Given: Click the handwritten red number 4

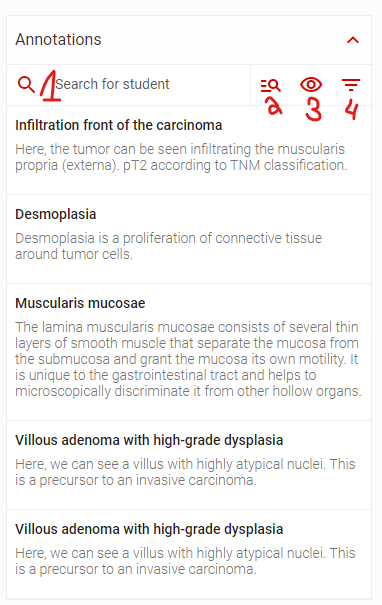Looking at the screenshot, I should 352,110.
